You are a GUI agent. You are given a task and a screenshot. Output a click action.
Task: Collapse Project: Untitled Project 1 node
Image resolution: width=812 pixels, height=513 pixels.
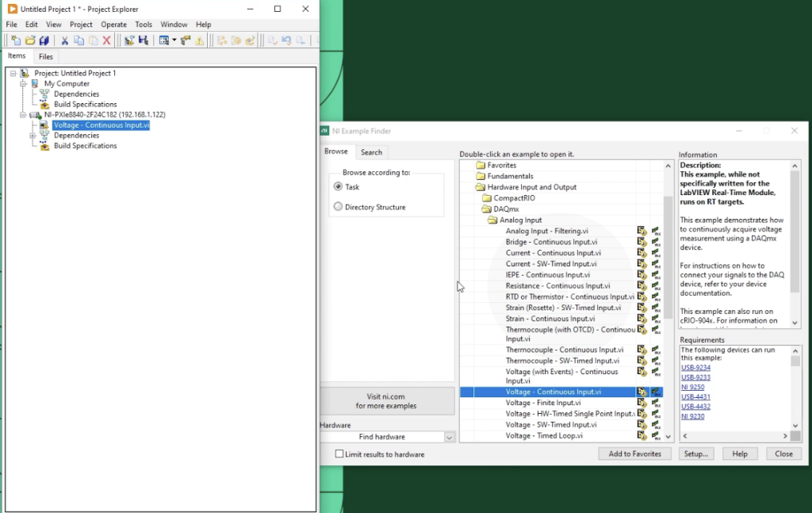click(13, 73)
